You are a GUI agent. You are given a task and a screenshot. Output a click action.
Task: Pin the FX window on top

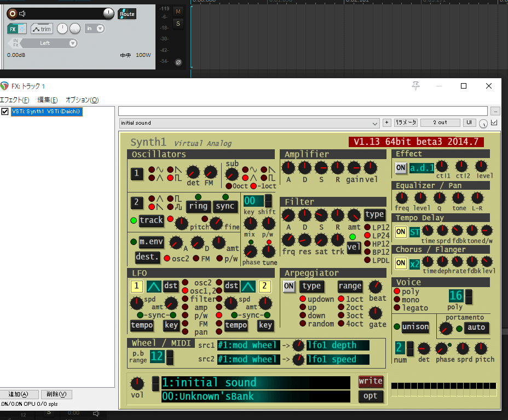coord(415,86)
